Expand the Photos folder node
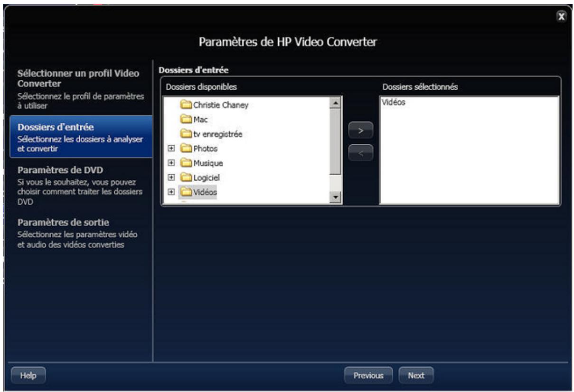This screenshot has height=392, width=574. point(172,149)
